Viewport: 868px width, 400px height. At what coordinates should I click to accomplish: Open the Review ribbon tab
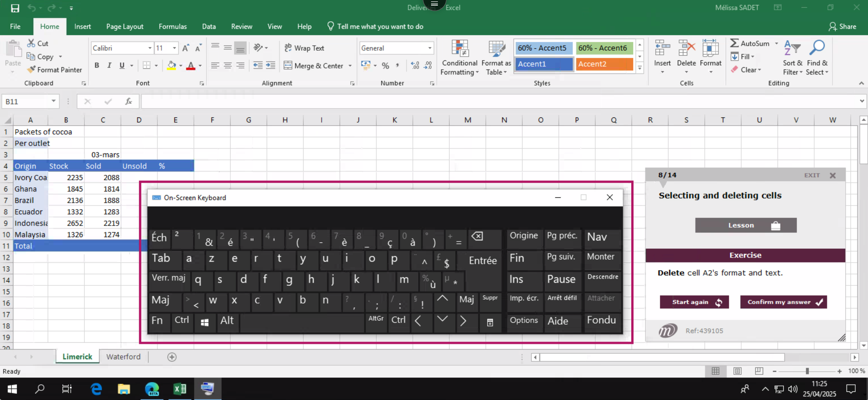pyautogui.click(x=241, y=26)
